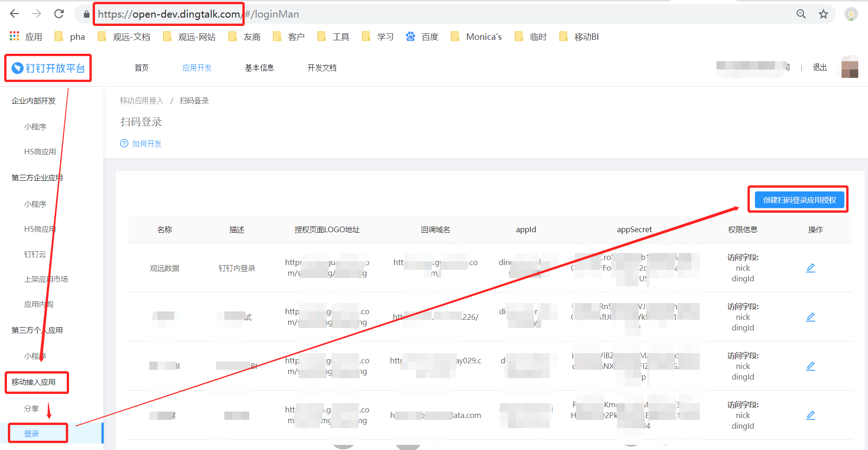Click the zoom magnifier icon in address bar

801,14
